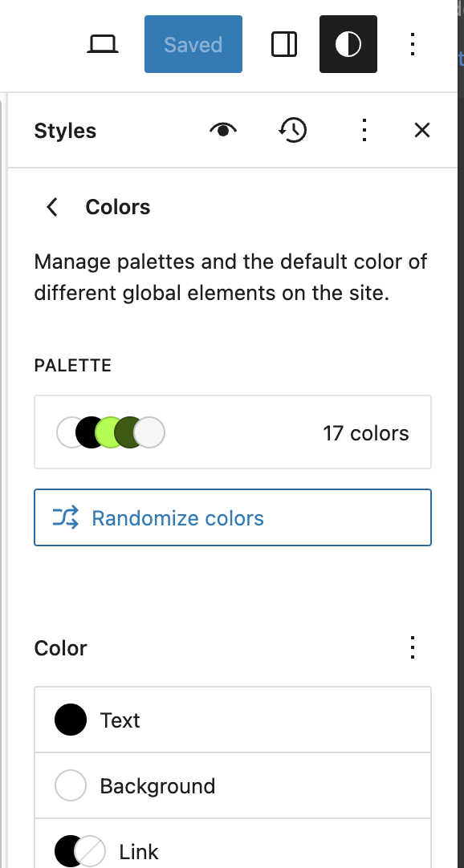Open the editor options kebab menu
The height and width of the screenshot is (868, 464).
point(412,44)
